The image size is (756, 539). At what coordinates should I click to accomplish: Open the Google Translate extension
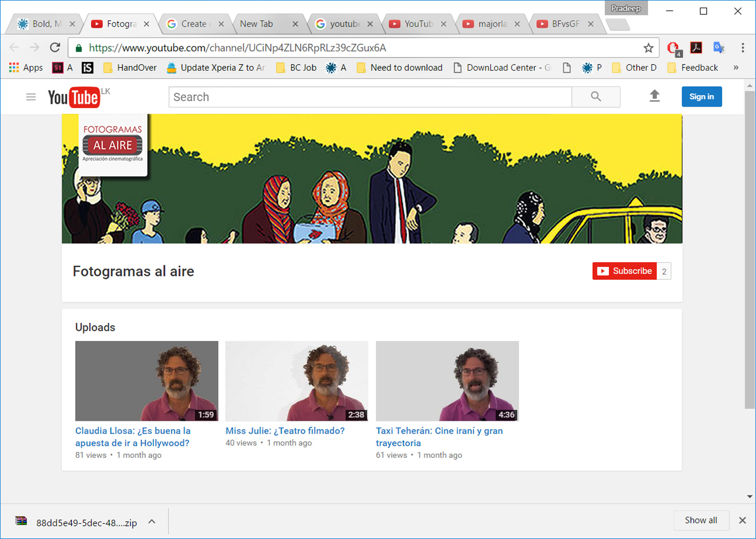tap(719, 48)
